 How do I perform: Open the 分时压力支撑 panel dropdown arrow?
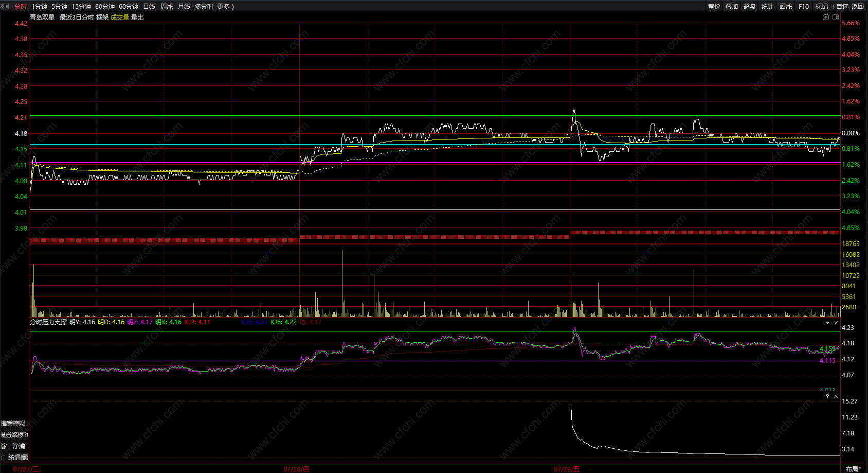tap(827, 323)
